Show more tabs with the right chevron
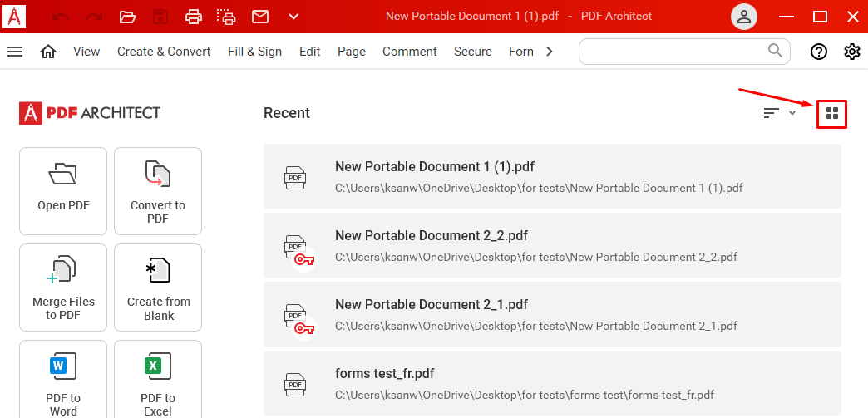The width and height of the screenshot is (868, 418). 549,52
